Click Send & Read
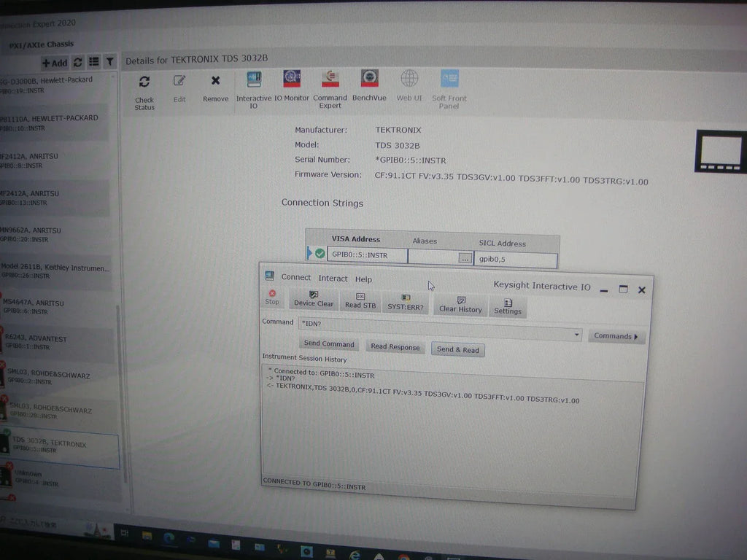This screenshot has width=747, height=560. 458,349
